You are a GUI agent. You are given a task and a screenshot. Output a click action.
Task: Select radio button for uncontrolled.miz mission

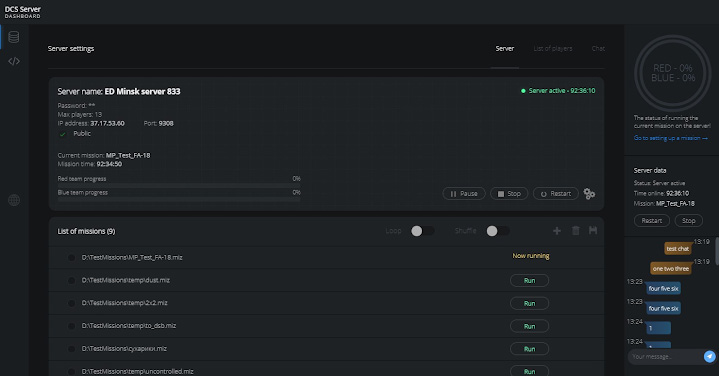[x=72, y=371]
